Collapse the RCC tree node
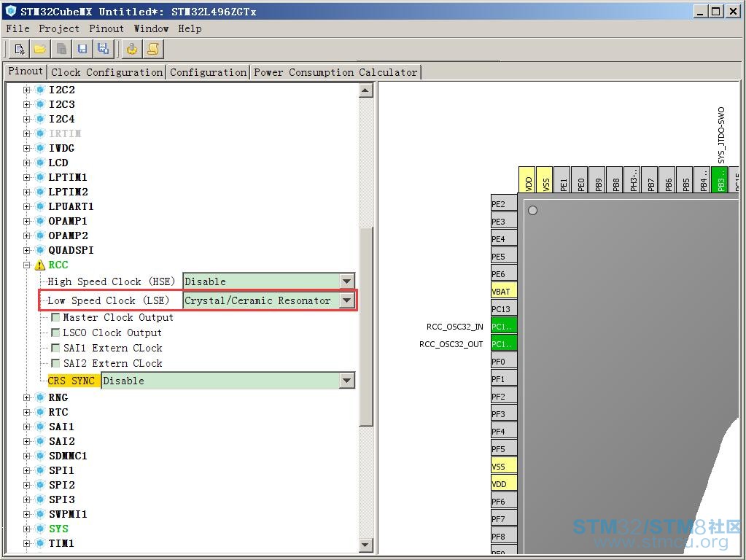Image resolution: width=746 pixels, height=560 pixels. click(x=27, y=265)
